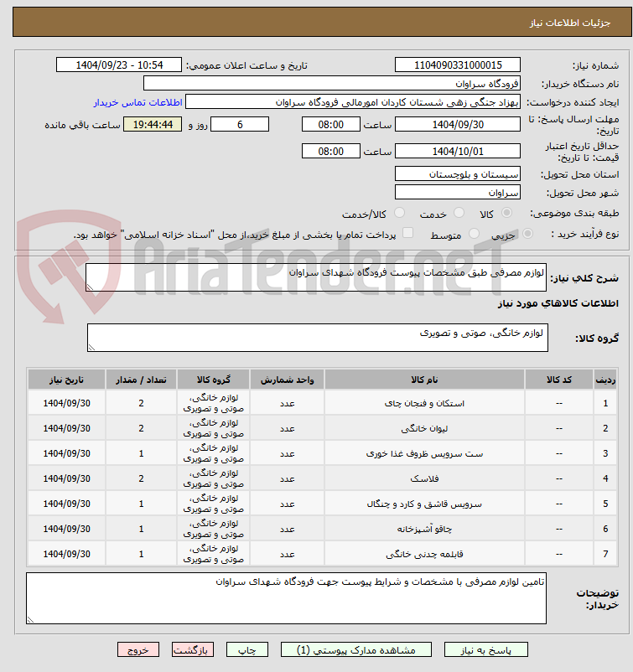Select the کالا radio button
Image resolution: width=633 pixels, height=672 pixels.
[506, 213]
